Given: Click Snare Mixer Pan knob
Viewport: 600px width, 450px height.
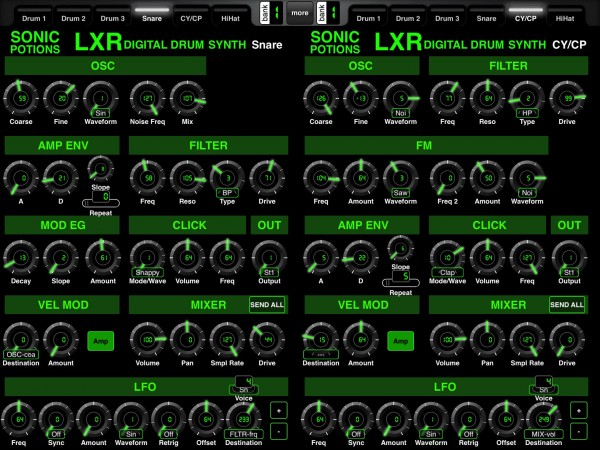Looking at the screenshot, I should (x=188, y=339).
